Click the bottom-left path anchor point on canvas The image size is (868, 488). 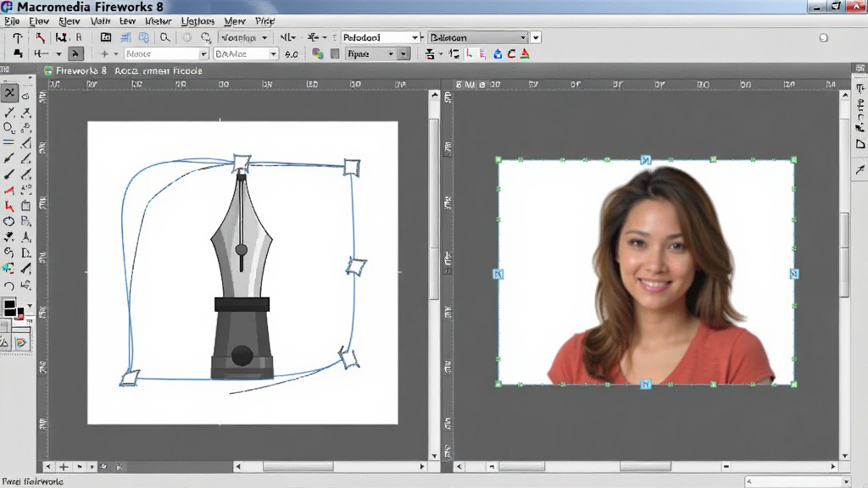[130, 378]
